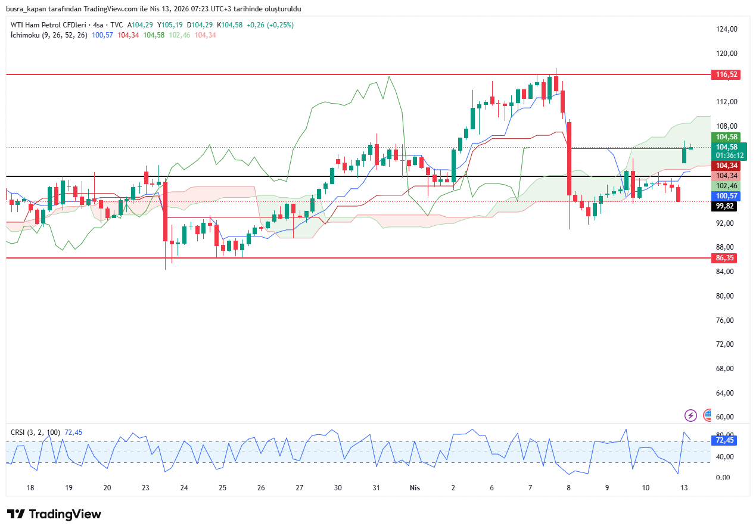The height and width of the screenshot is (532, 756).
Task: Select the CRSI (3, 2, 100) indicator legend
Action: point(36,432)
